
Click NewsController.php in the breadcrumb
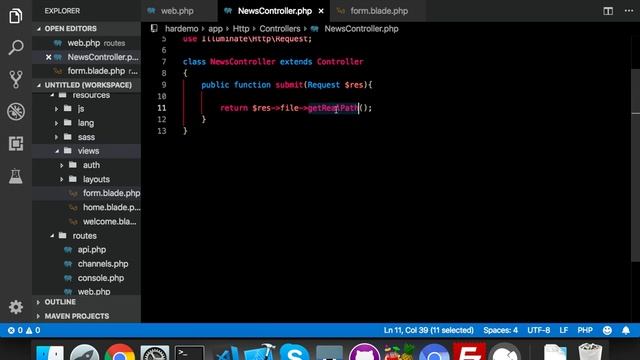point(361,29)
